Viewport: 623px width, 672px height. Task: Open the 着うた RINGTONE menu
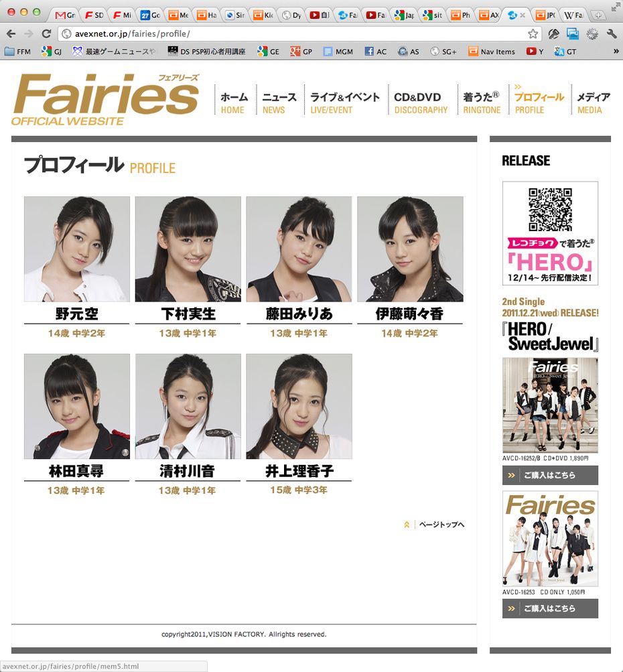482,103
